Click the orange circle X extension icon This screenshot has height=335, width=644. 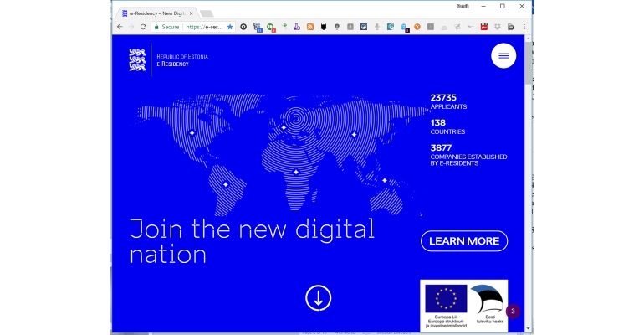(417, 27)
